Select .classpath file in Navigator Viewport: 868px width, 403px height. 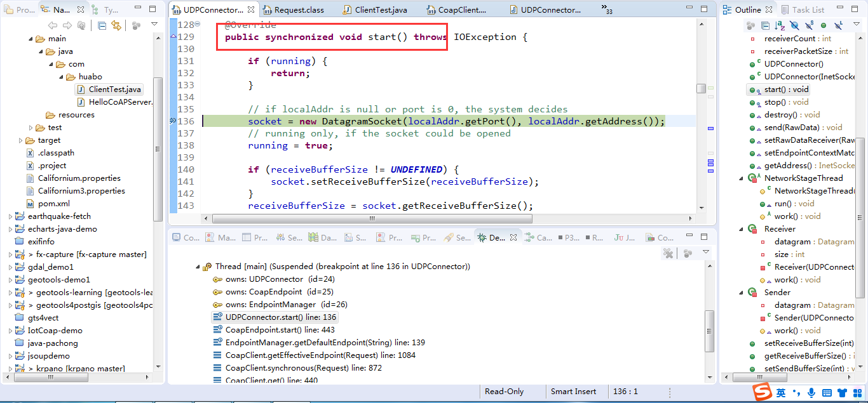pos(50,153)
